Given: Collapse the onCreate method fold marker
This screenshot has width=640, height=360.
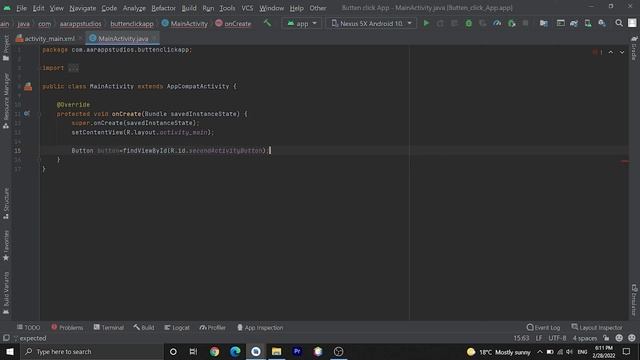Looking at the screenshot, I should pos(40,114).
